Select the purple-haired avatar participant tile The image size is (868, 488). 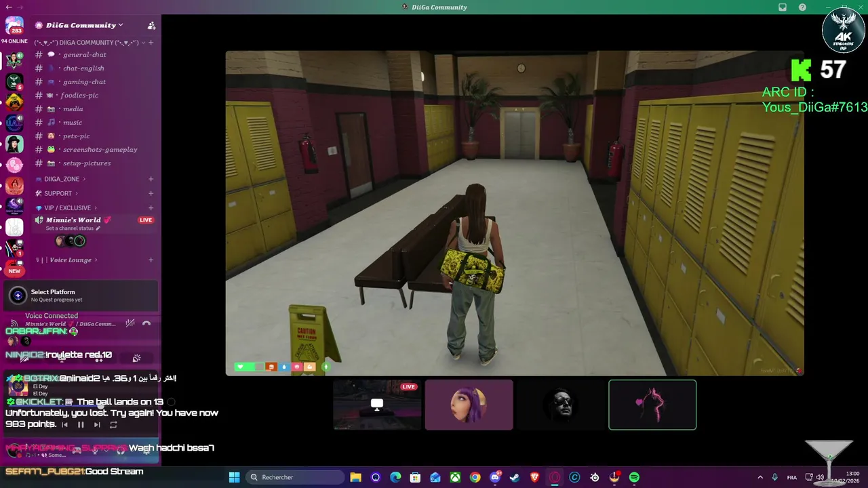coord(469,405)
